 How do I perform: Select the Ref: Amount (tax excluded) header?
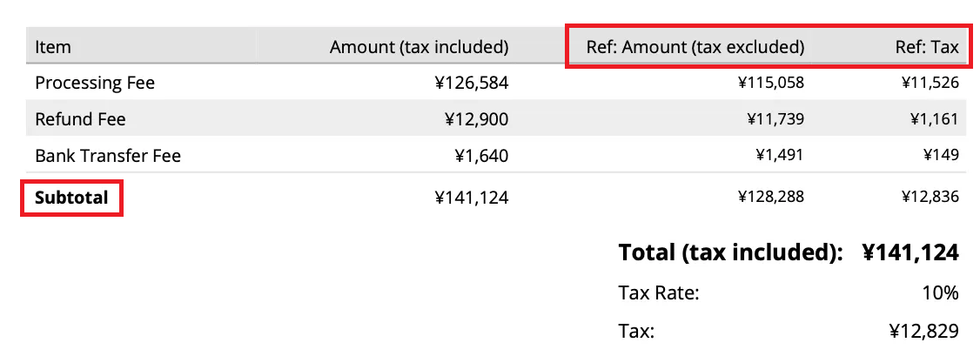pos(695,47)
